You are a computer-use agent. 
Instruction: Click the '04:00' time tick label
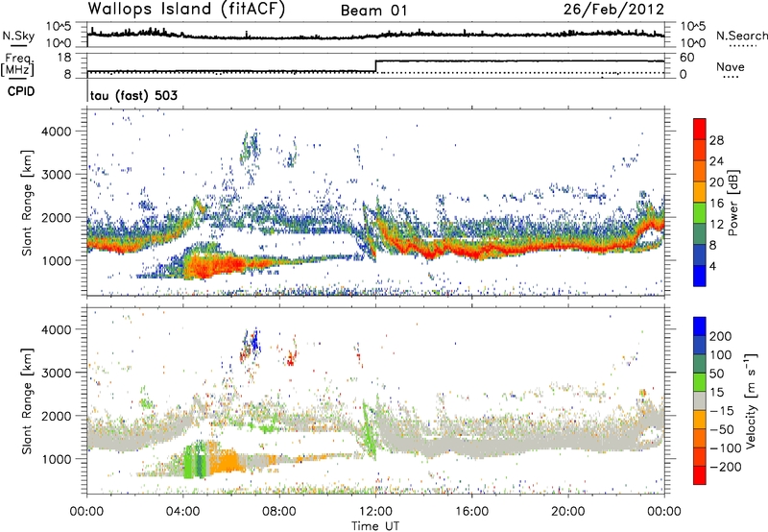[183, 512]
